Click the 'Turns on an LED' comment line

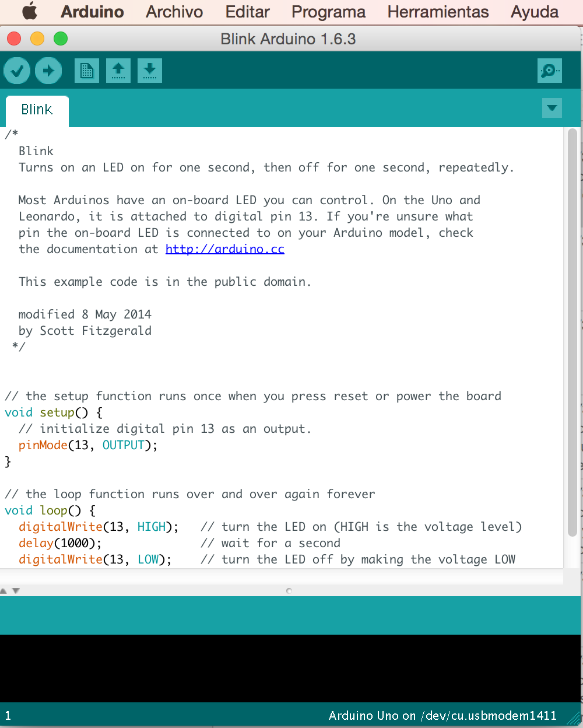click(x=266, y=167)
